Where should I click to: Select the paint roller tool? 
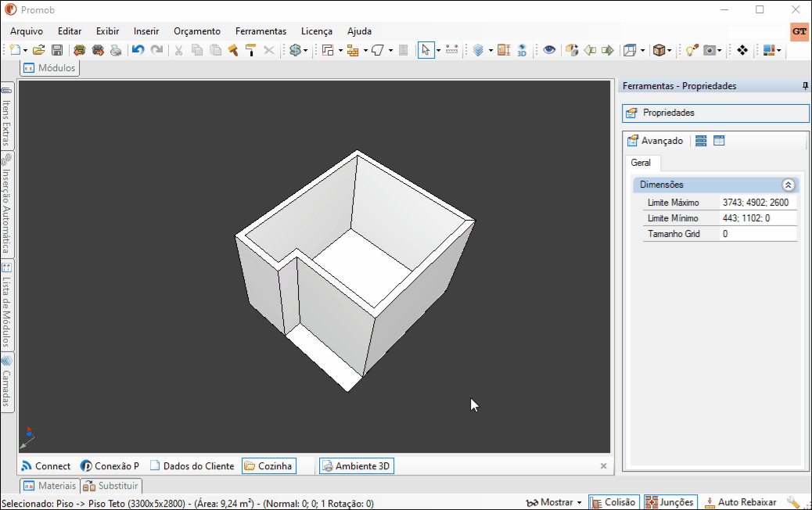click(x=250, y=50)
